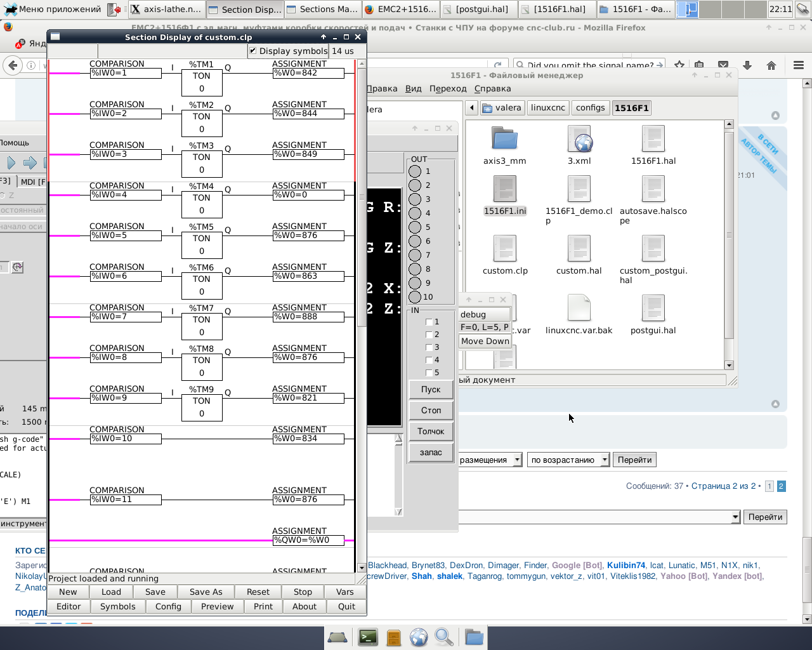Screen dimensions: 812x650
Task: Click OUT indicator 10
Action: 415,297
